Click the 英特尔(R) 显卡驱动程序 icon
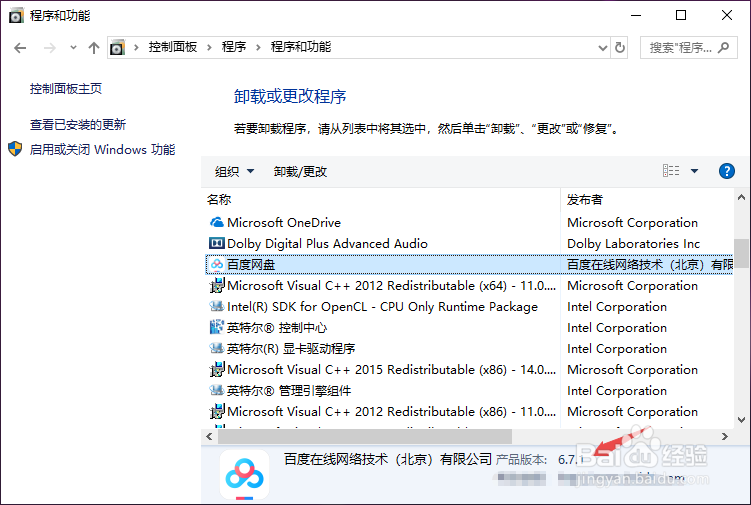 tap(217, 348)
